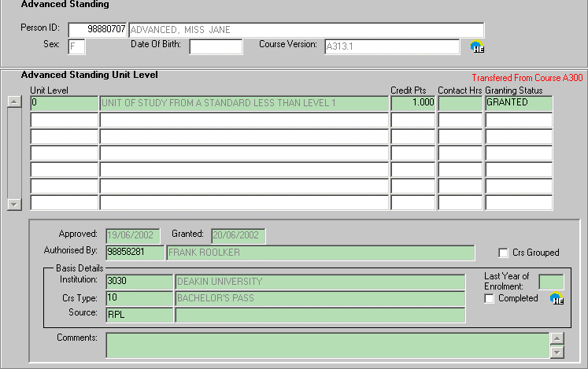588x369 pixels.
Task: Click the Unit Level cell containing 0
Action: [x=64, y=103]
